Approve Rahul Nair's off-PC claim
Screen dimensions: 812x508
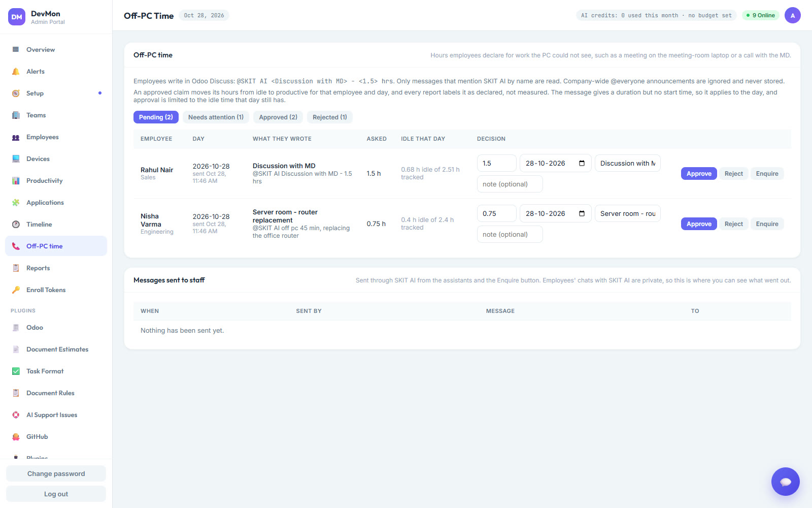click(699, 174)
